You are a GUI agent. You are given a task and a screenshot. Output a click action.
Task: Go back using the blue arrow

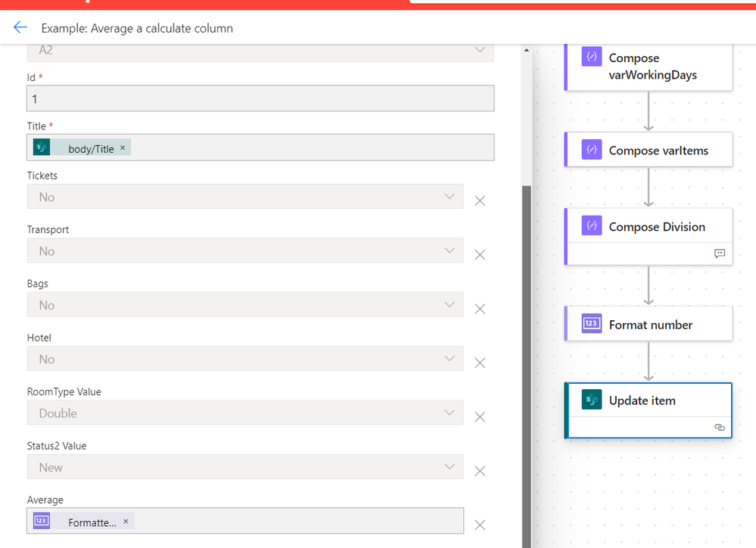[20, 27]
